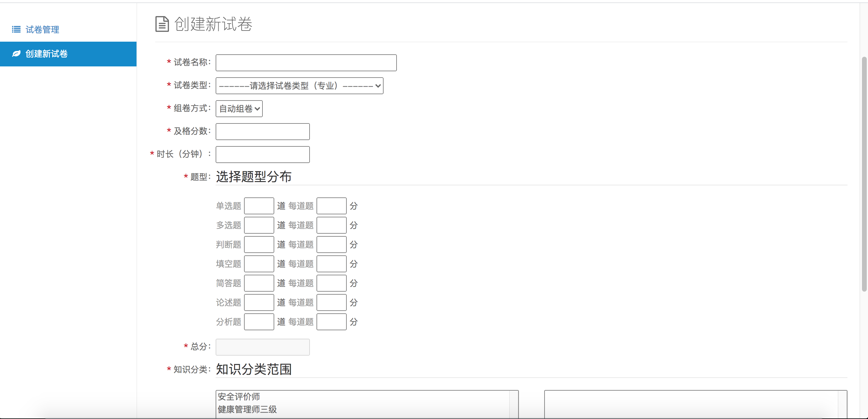Viewport: 868px width, 419px height.
Task: Select the 创建新试卷 sidebar item
Action: 68,54
